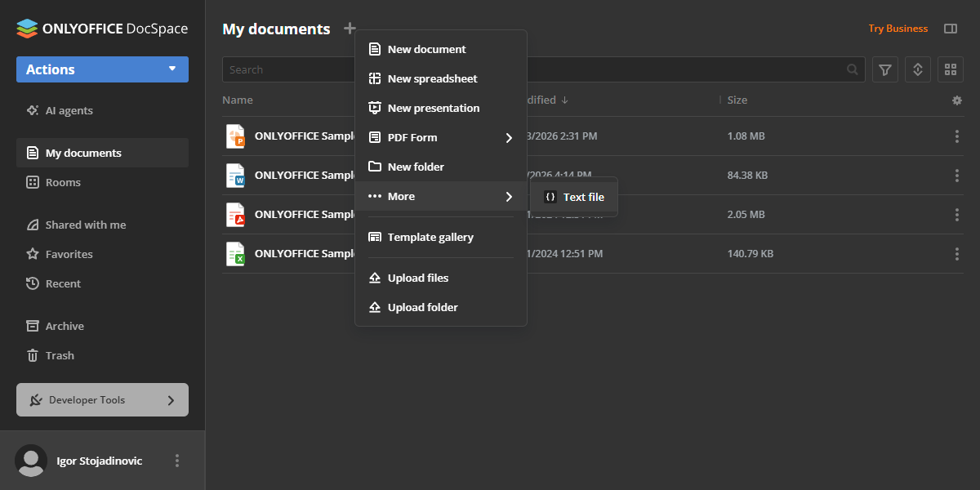The width and height of the screenshot is (980, 490).
Task: Select Text file in submenu
Action: 574,197
